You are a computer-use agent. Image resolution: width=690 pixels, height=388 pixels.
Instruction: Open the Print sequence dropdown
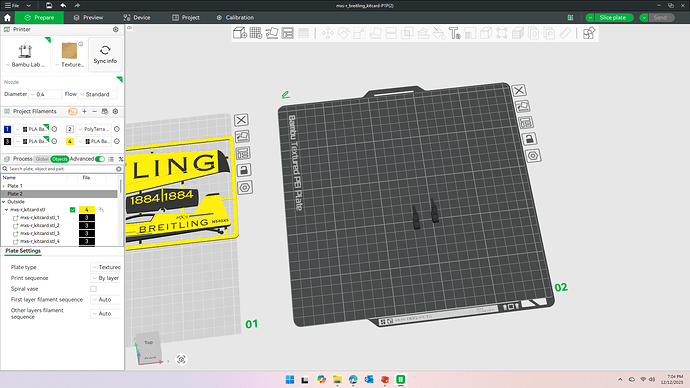(106, 278)
